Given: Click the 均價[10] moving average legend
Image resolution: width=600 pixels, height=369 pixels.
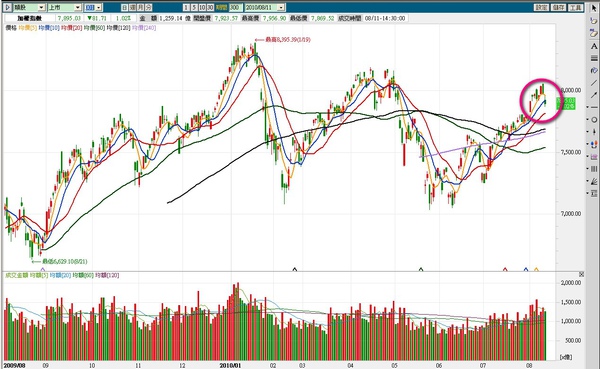Looking at the screenshot, I should tap(49, 28).
